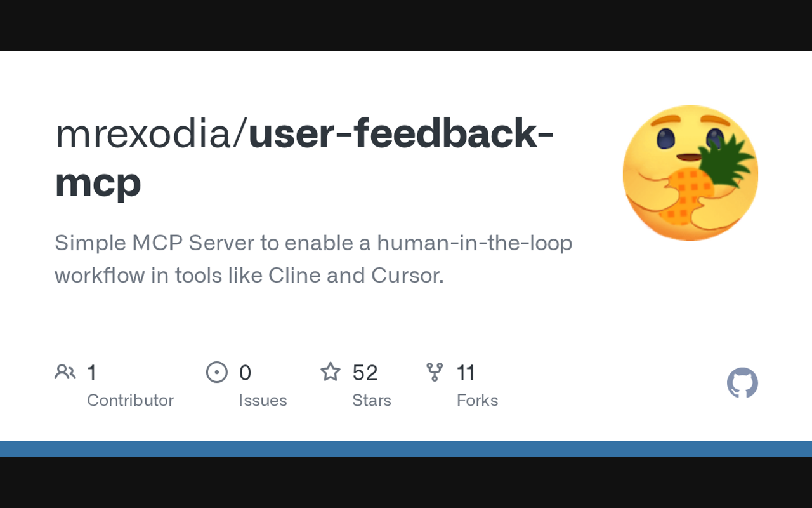Open the "Issues" label
The height and width of the screenshot is (508, 812).
pos(263,400)
